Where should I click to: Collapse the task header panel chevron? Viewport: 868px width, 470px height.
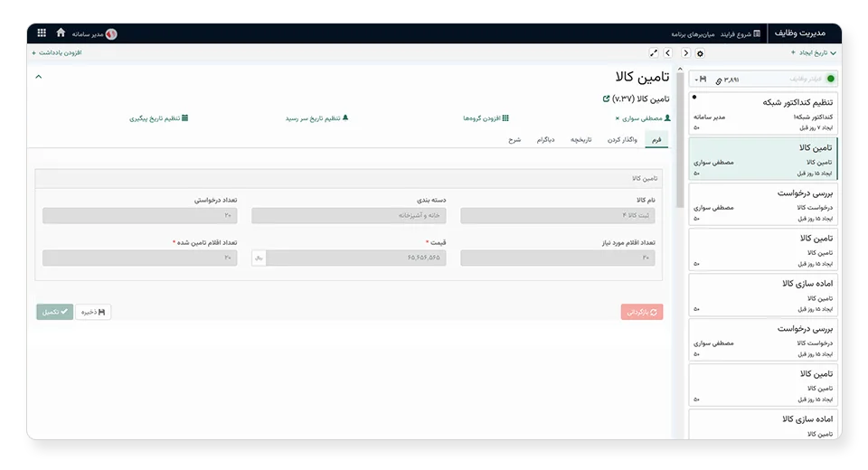[39, 77]
